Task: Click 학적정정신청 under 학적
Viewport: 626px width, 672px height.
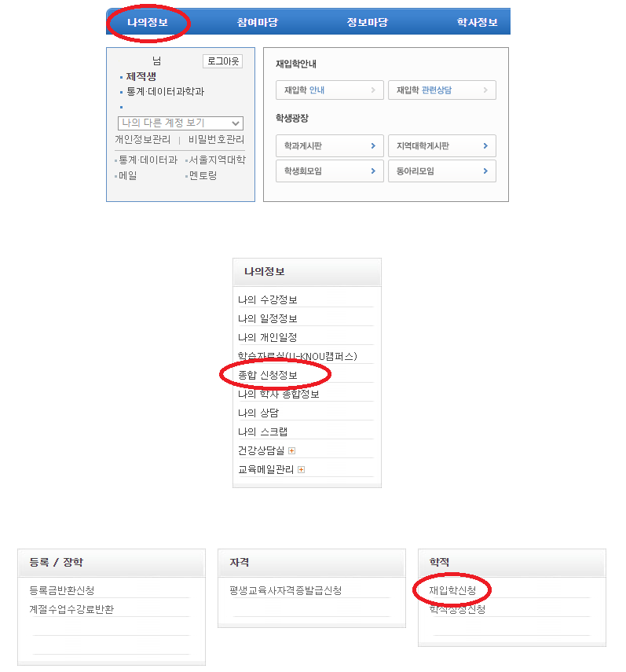Action: tap(457, 609)
